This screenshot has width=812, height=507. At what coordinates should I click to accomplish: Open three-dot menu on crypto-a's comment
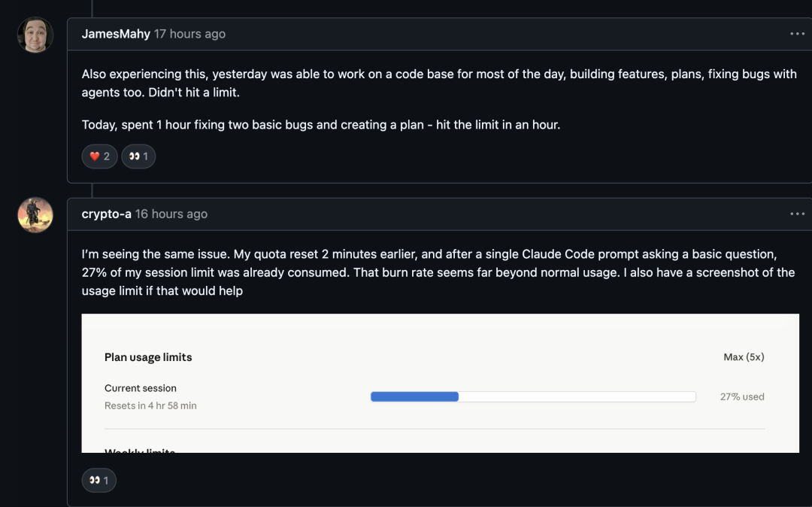[x=797, y=214]
